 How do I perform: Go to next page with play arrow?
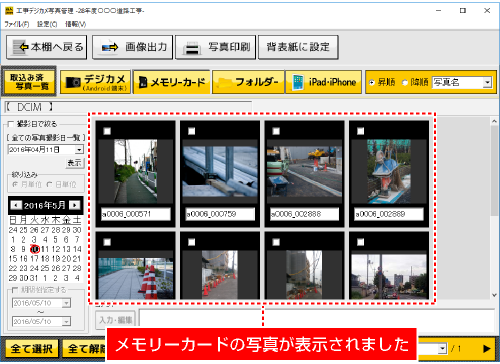pos(486,349)
